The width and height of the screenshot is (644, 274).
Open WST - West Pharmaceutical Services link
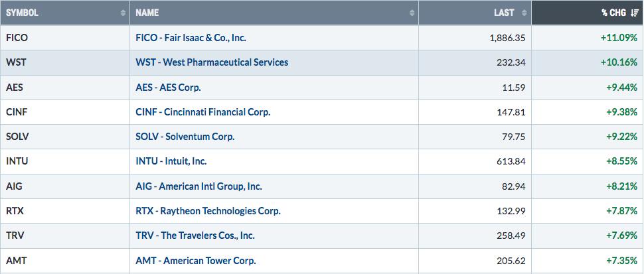(x=212, y=62)
